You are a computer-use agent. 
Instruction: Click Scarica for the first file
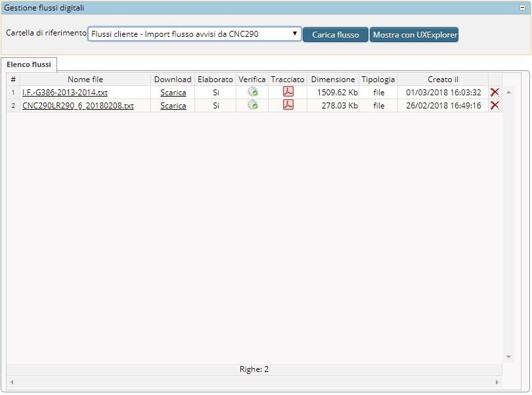point(173,93)
